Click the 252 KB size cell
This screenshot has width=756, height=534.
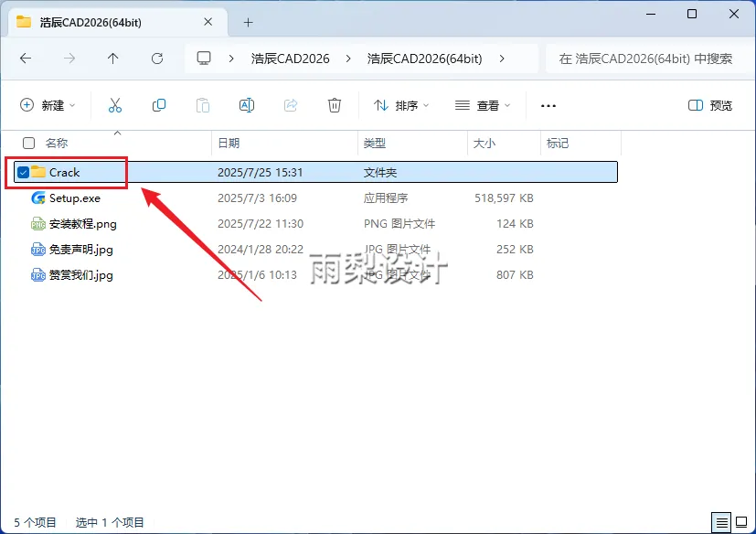515,250
